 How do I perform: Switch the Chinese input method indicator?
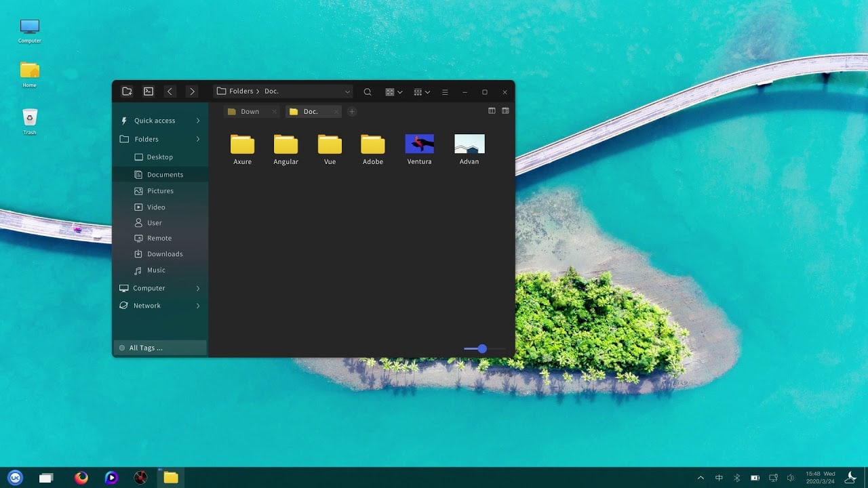tap(719, 478)
